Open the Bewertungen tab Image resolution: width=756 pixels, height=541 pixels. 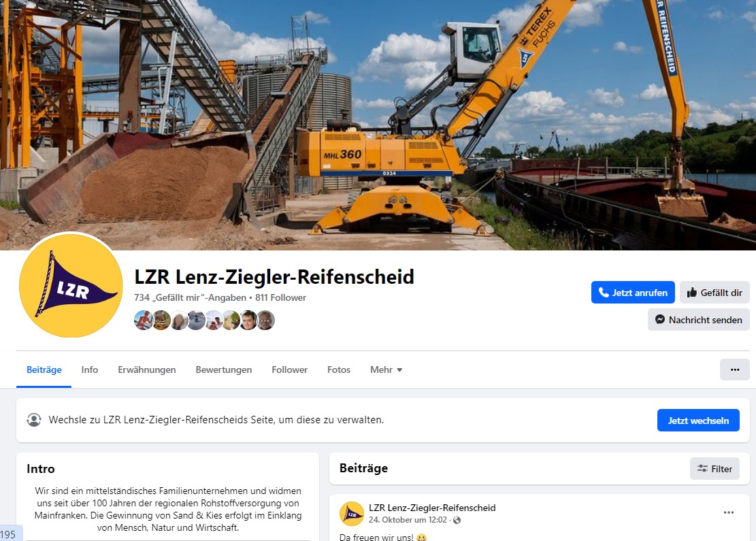pyautogui.click(x=224, y=370)
